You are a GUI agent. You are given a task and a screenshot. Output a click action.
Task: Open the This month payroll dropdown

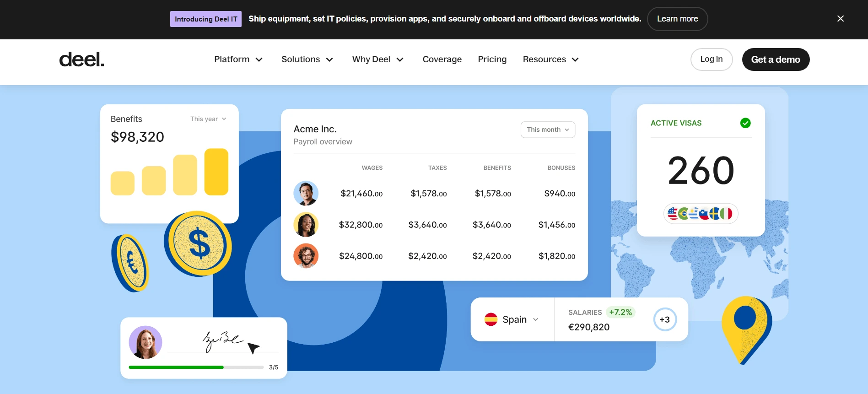[x=548, y=130]
